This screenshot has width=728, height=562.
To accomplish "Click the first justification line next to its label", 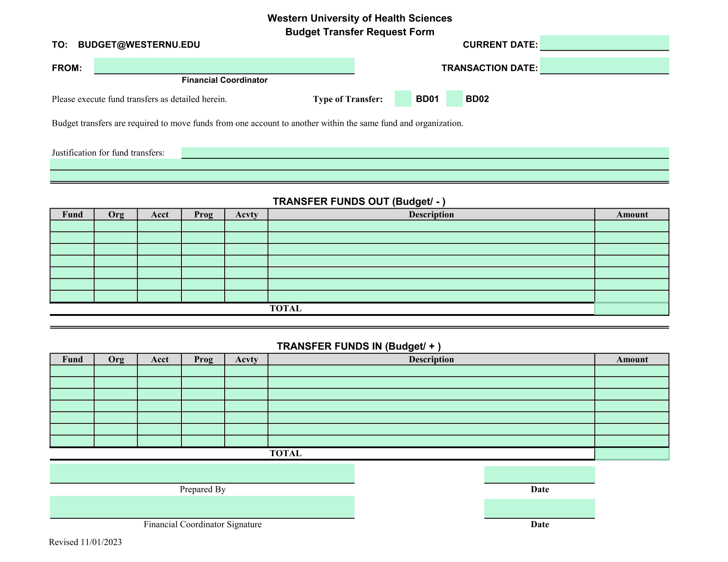I will [425, 153].
